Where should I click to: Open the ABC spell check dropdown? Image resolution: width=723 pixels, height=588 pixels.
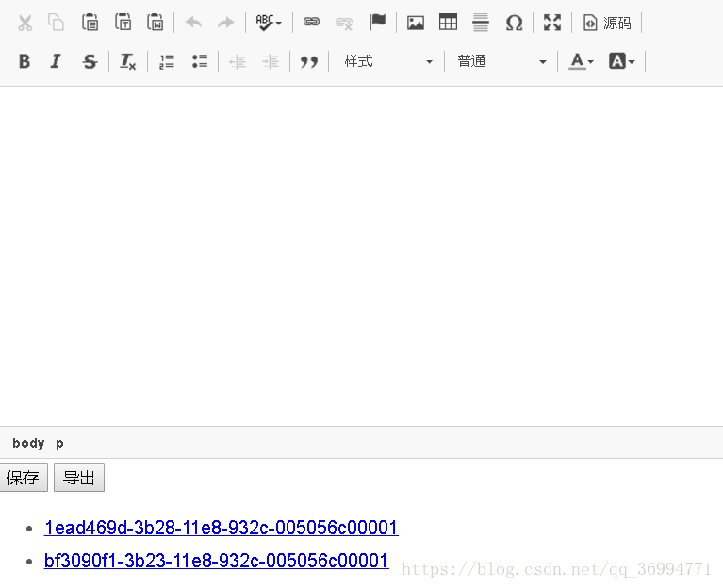click(x=269, y=23)
